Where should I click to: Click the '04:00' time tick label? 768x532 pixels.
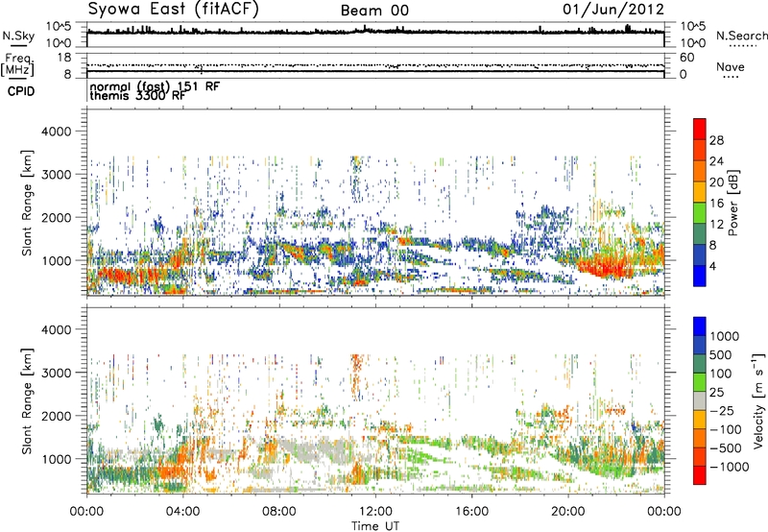182,512
